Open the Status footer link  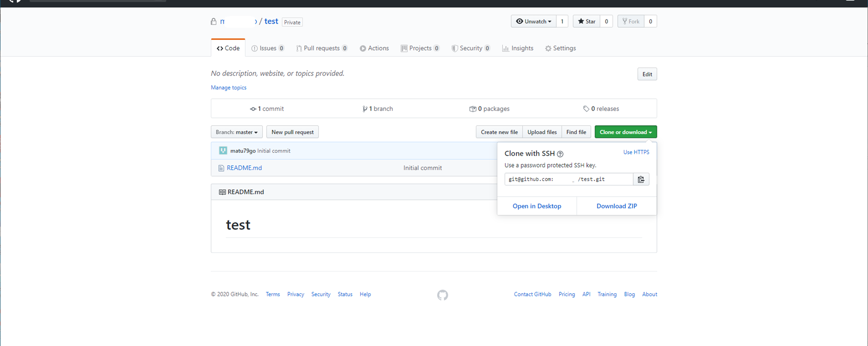(345, 295)
